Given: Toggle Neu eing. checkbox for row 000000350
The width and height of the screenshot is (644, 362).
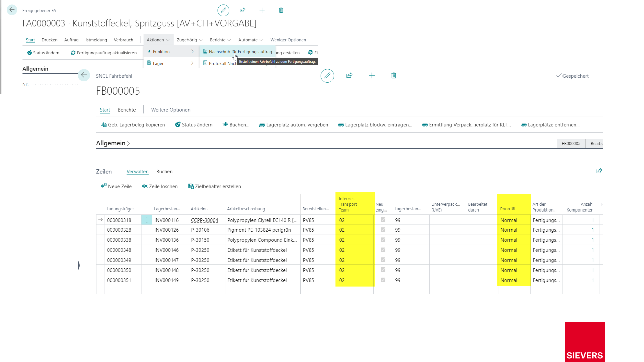Looking at the screenshot, I should tap(383, 270).
